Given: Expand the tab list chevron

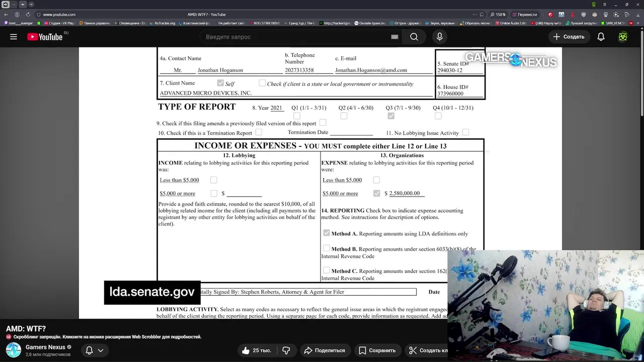Looking at the screenshot, I should tap(14, 5).
